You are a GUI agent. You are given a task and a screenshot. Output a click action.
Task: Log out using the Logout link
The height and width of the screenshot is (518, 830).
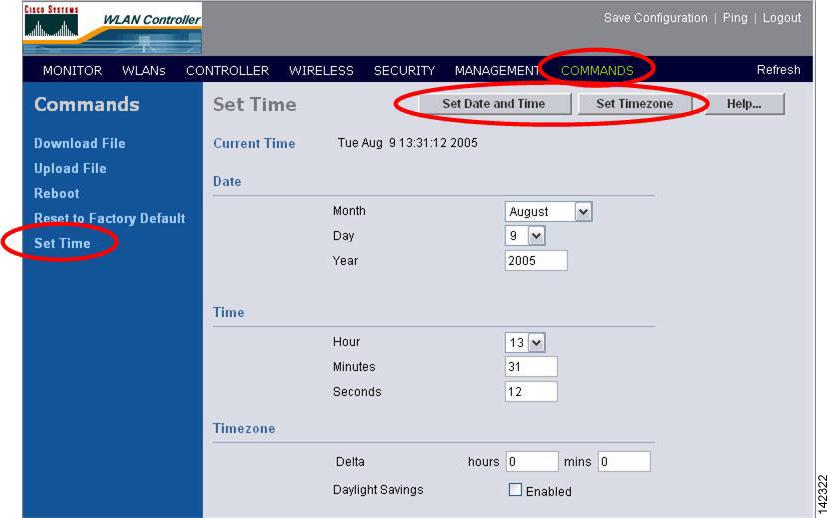pos(781,17)
